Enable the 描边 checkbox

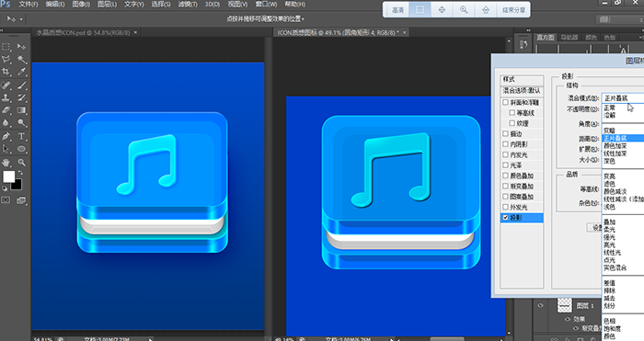tap(506, 133)
